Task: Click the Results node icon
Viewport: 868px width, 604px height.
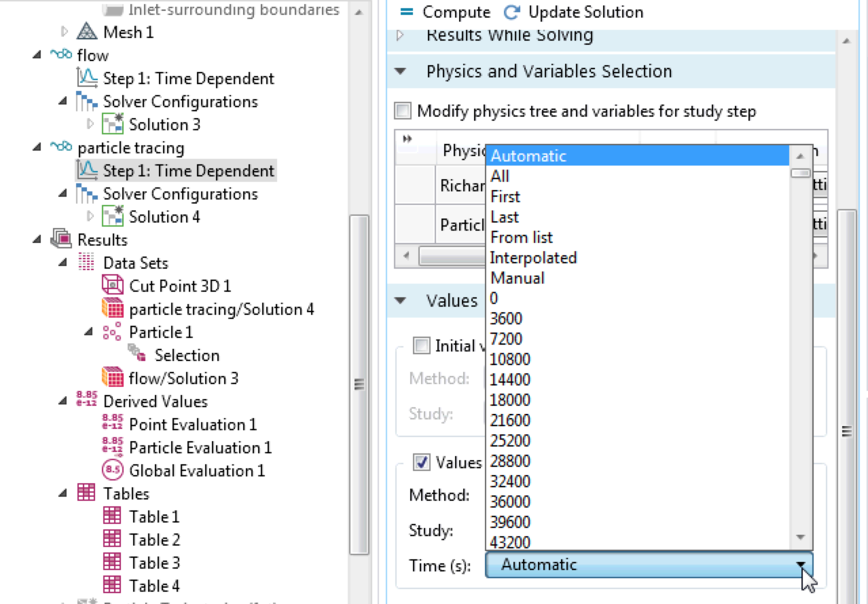Action: (x=62, y=240)
